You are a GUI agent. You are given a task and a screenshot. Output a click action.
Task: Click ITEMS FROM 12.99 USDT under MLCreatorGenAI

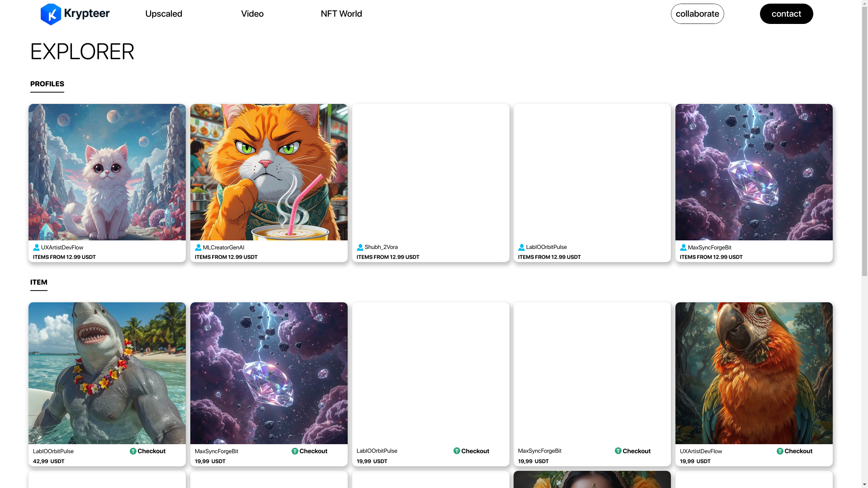coord(226,257)
